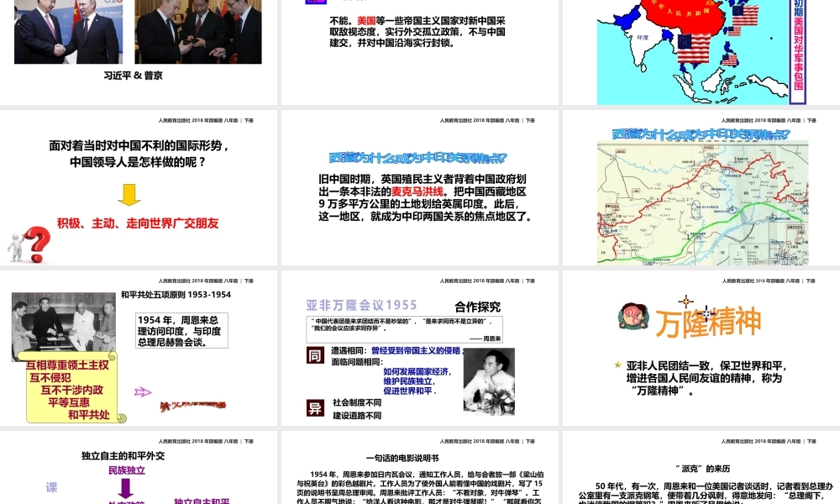Click the paragraph starting 50年代，有一次
Image resolution: width=840 pixels, height=504 pixels.
[706, 494]
